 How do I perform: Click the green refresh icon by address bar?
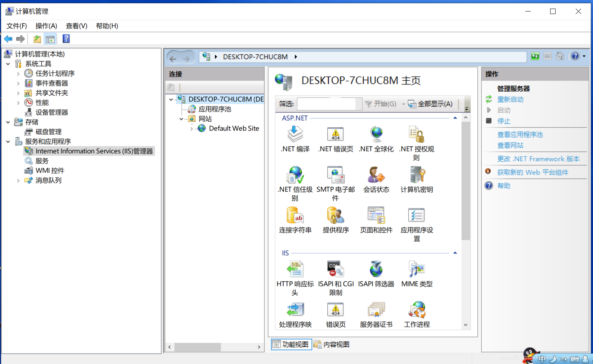(535, 56)
